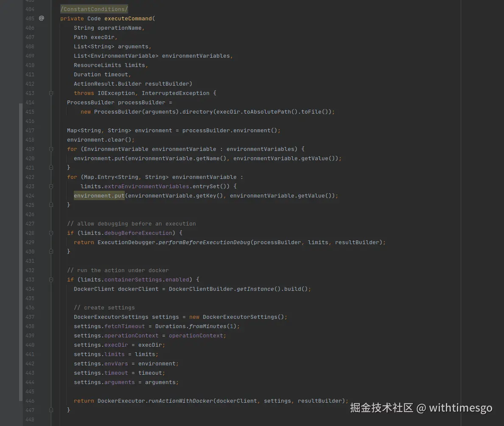Screen dimensions: 504x426
Task: Click the executeCommand method name
Action: pos(128,19)
